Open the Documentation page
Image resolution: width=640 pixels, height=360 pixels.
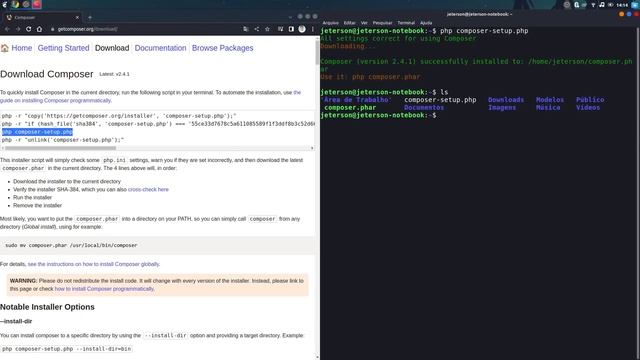tap(160, 48)
